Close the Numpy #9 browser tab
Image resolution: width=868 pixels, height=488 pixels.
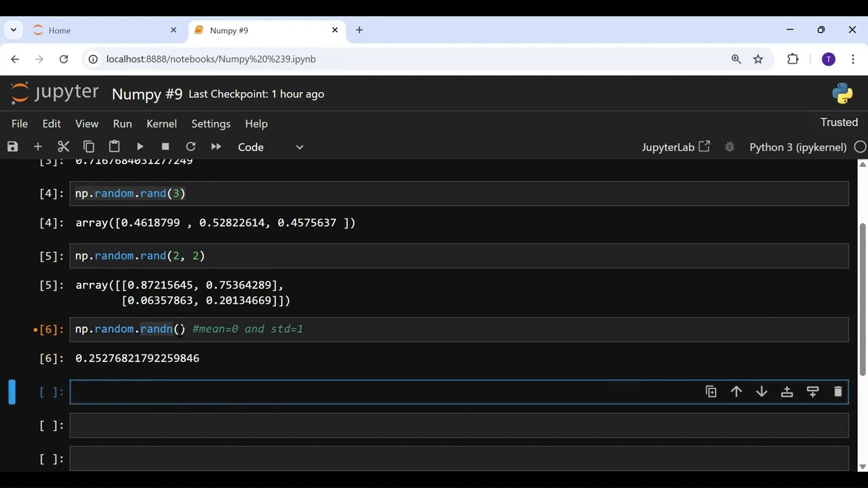[335, 30]
